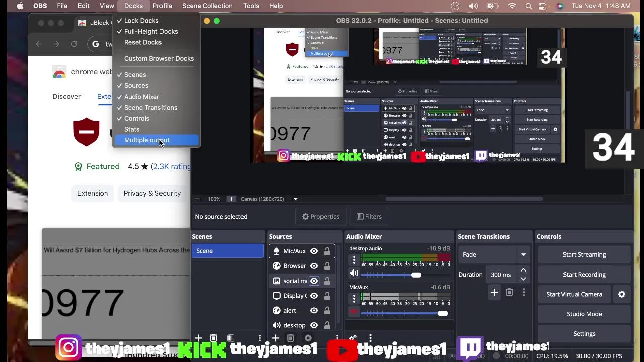Increase transition duration with up arrow
Screen dimensions: 644x362
click(x=523, y=270)
